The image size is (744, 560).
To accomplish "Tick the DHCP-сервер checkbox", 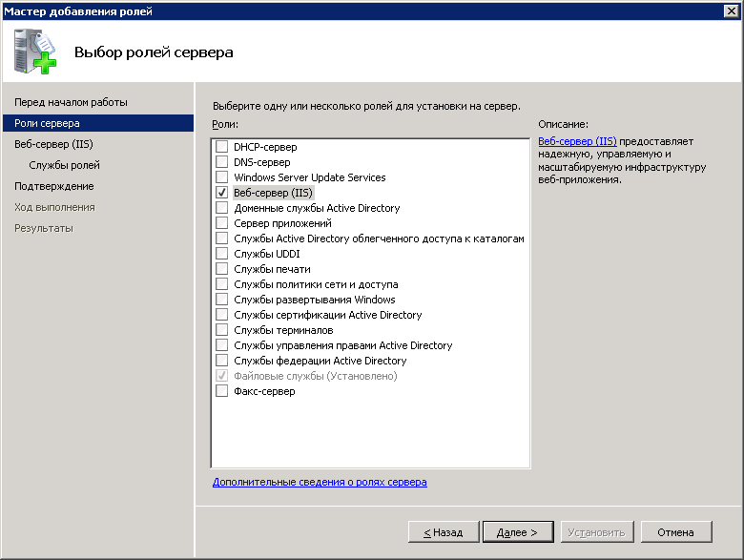I will point(221,147).
